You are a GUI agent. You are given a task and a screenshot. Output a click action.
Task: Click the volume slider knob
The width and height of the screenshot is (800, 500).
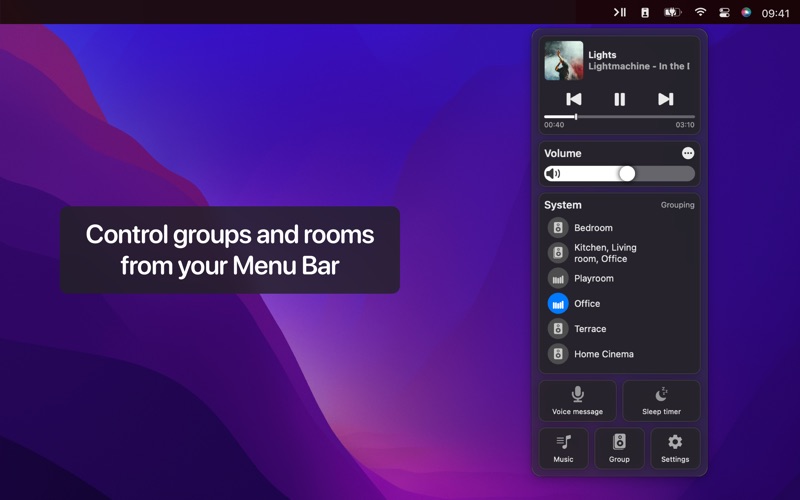coord(627,174)
